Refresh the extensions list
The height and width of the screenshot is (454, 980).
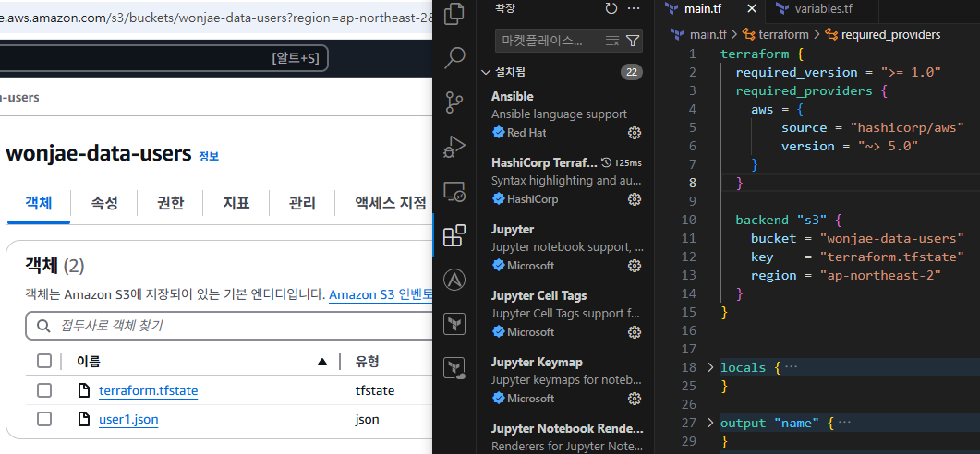coord(611,8)
